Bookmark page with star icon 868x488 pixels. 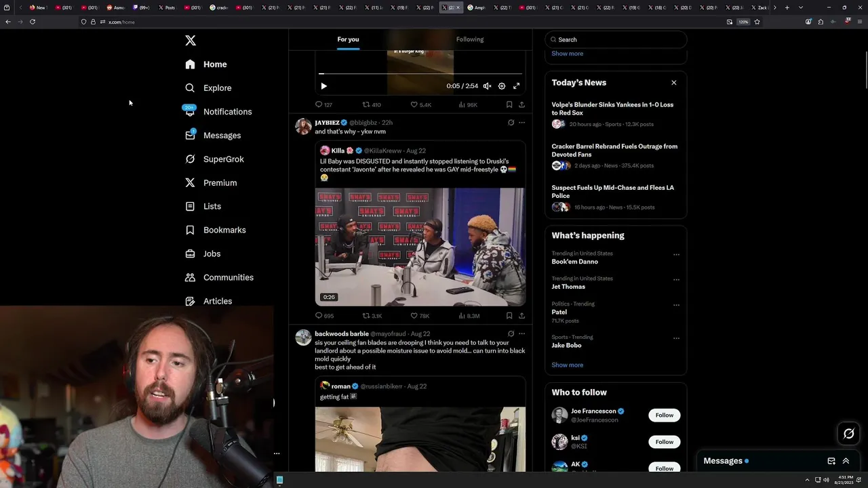[757, 22]
